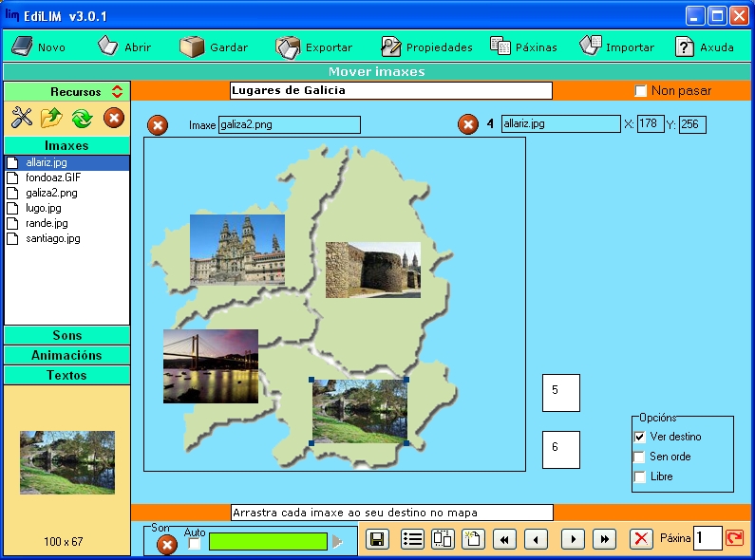Remove the galiza2.png background image with red X
The width and height of the screenshot is (755, 560).
coord(159,125)
